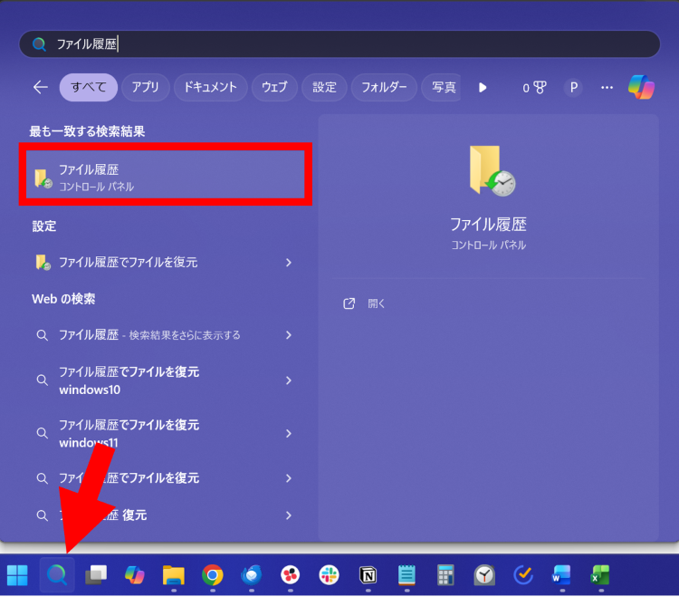Expand chevron for the windows11 suggestion
This screenshot has width=679, height=616.
289,433
